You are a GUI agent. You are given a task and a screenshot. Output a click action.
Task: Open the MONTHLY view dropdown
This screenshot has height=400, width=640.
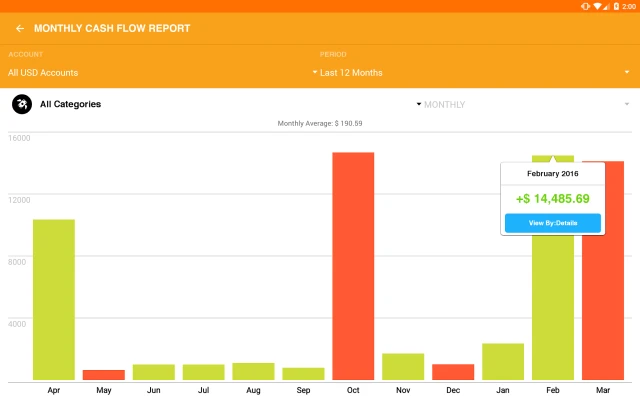526,104
